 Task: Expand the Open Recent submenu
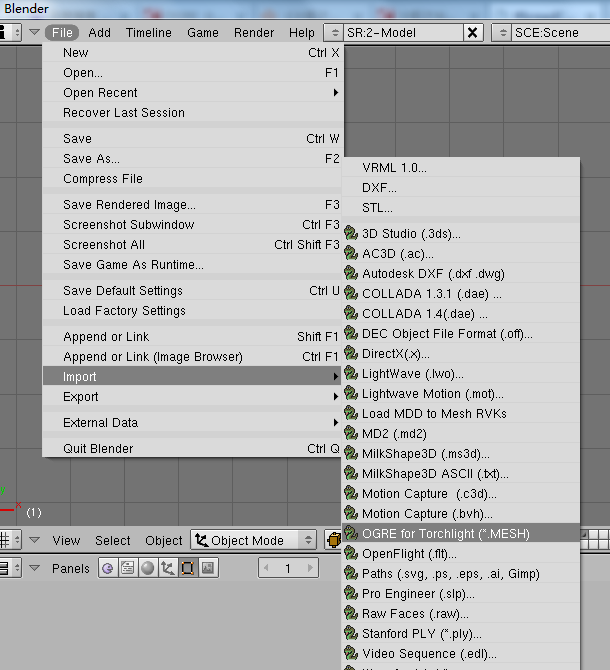[x=193, y=93]
